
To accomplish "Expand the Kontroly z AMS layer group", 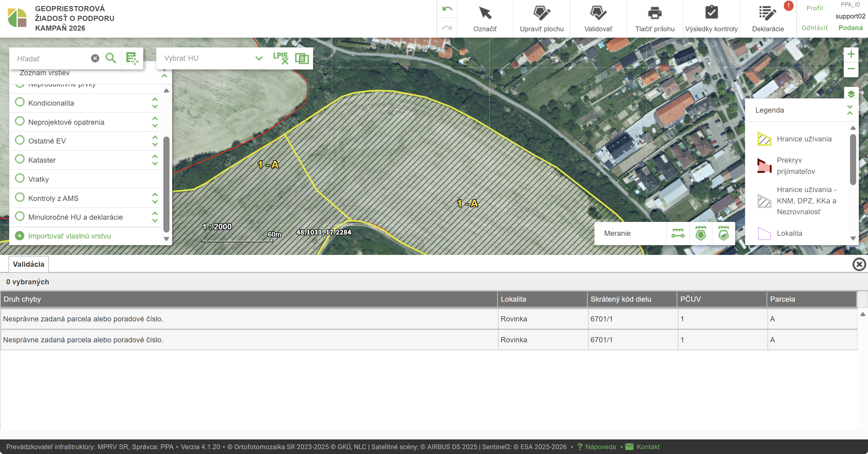I will [155, 198].
